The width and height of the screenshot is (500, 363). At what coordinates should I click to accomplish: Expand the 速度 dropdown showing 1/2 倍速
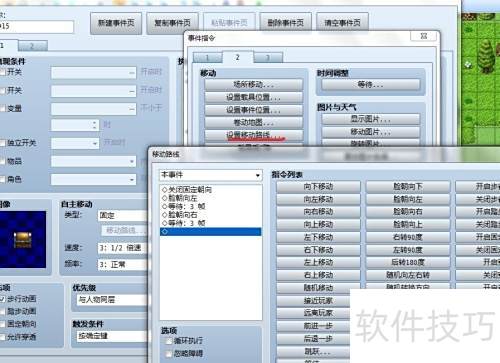click(x=123, y=248)
